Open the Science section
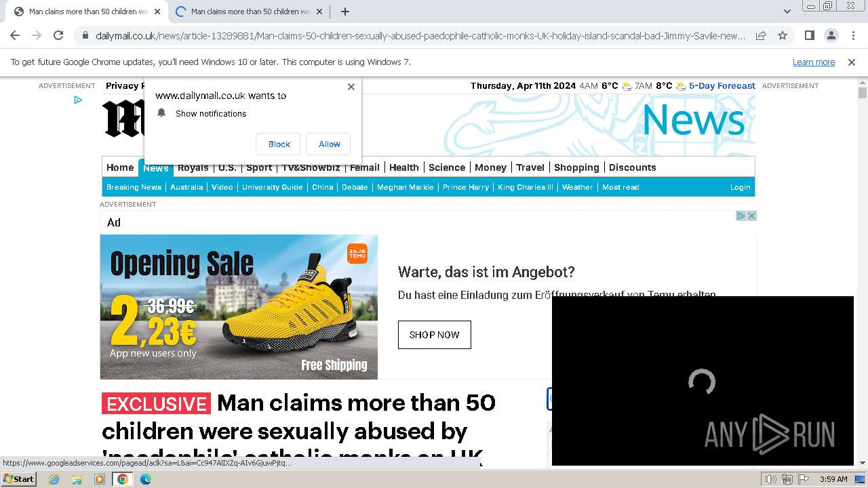 [447, 167]
